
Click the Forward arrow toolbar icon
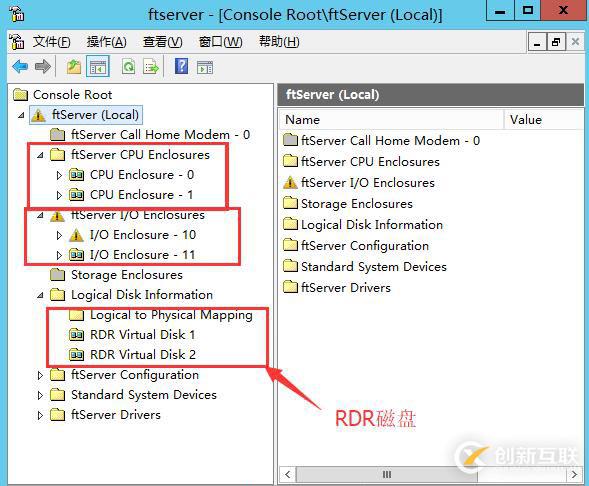click(42, 67)
